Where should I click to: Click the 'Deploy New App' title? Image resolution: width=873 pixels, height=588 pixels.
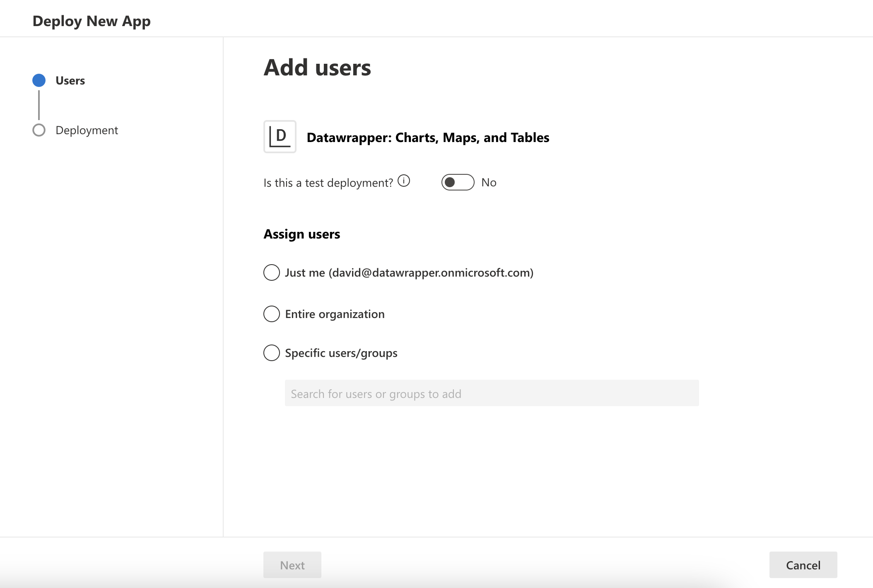pyautogui.click(x=92, y=21)
